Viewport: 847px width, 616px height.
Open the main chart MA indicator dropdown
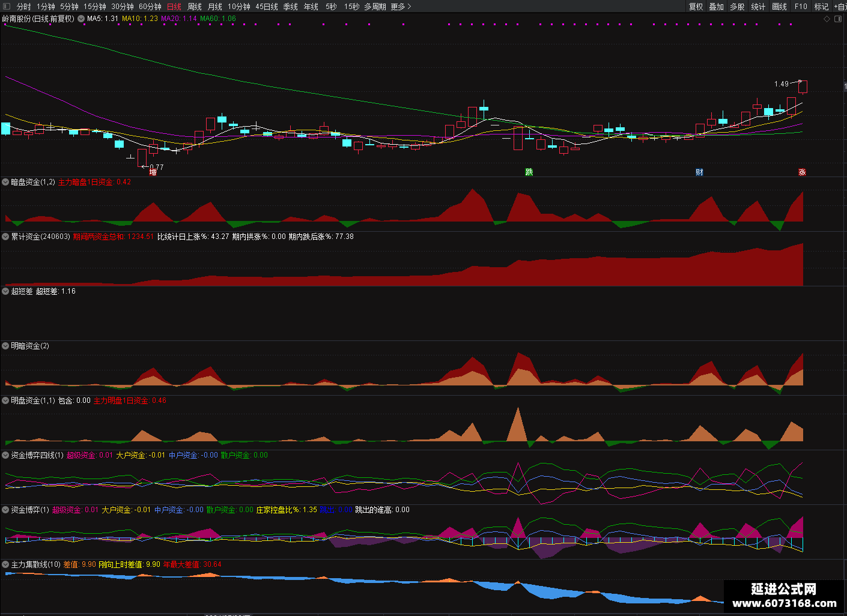[x=81, y=19]
